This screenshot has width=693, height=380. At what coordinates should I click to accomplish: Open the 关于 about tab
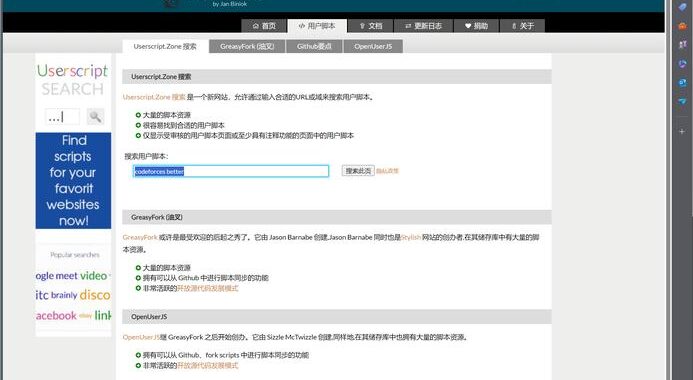(x=522, y=26)
